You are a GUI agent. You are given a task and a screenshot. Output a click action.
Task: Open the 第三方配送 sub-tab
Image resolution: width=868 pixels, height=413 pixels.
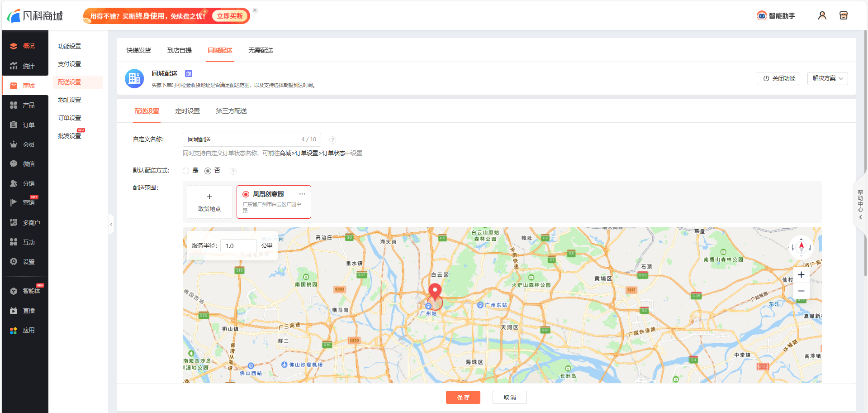232,111
